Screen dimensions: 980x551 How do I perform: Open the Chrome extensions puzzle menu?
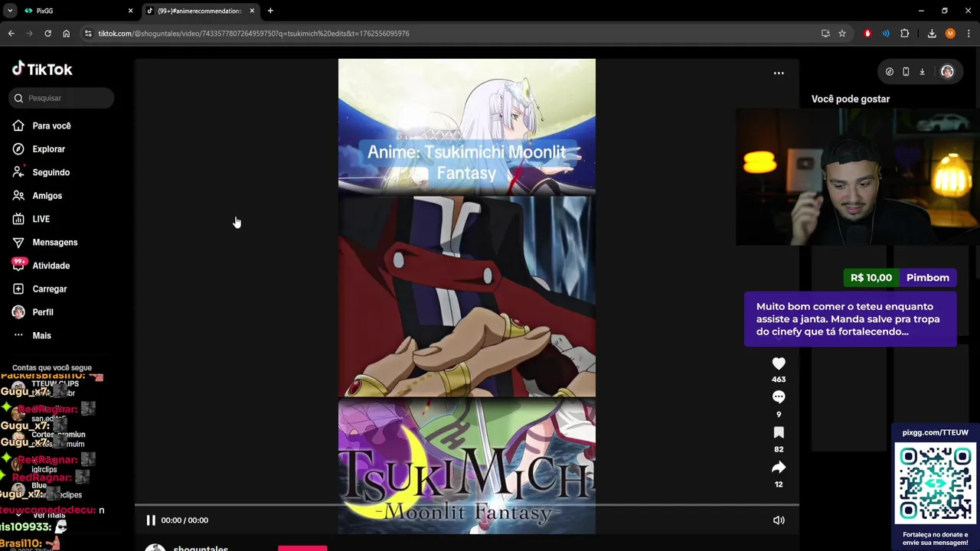tap(904, 34)
